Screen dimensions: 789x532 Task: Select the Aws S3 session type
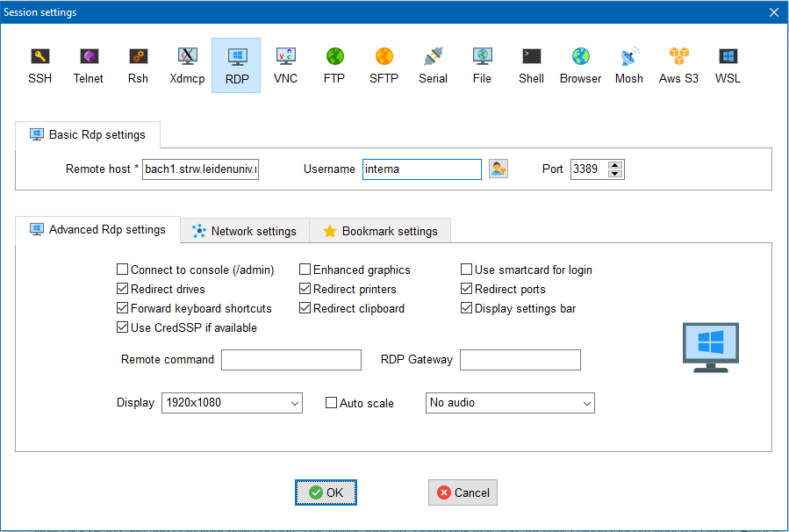(678, 66)
